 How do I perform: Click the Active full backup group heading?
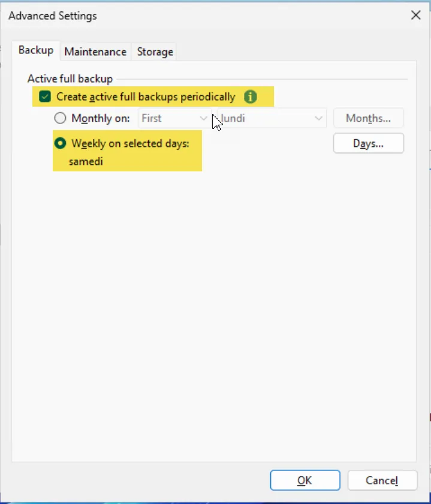[x=70, y=79]
